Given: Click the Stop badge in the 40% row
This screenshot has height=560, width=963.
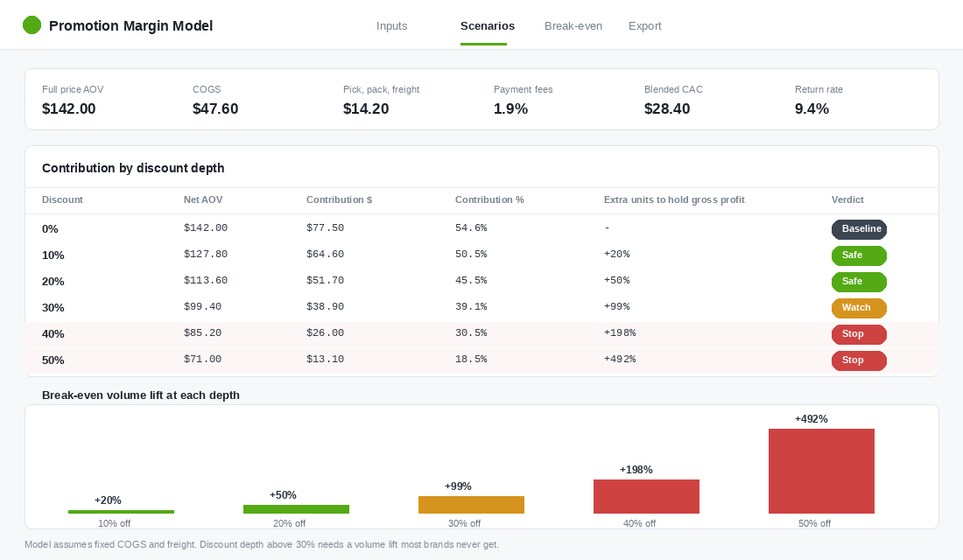Looking at the screenshot, I should (x=859, y=334).
